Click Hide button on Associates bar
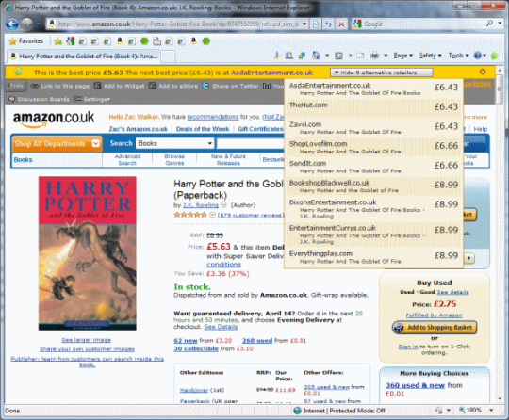This screenshot has height=420, width=509. [16, 86]
